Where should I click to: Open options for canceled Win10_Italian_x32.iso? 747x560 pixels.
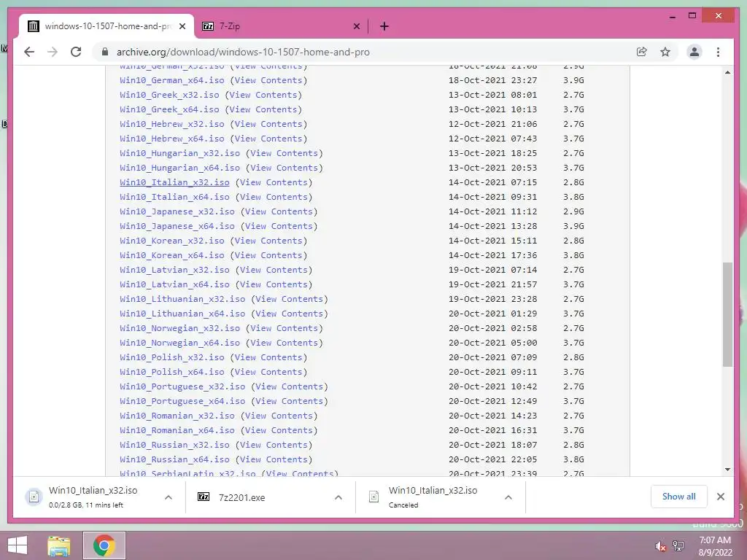(508, 497)
